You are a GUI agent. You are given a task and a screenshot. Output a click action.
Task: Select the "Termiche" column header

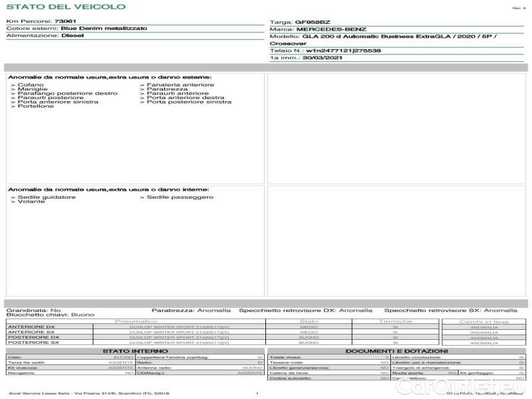coord(396,321)
